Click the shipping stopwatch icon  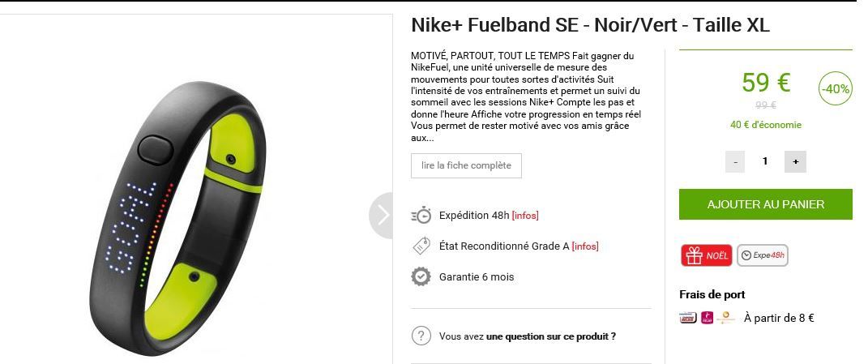pyautogui.click(x=421, y=215)
